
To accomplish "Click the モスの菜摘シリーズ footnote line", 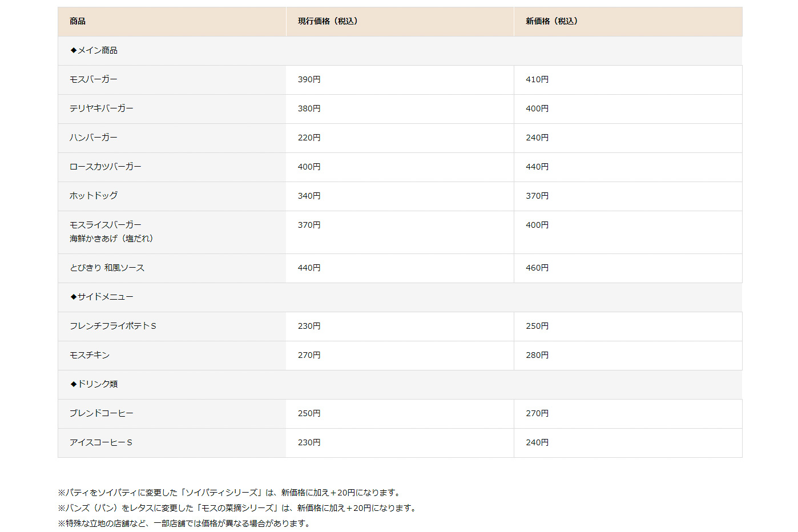I will pyautogui.click(x=239, y=508).
